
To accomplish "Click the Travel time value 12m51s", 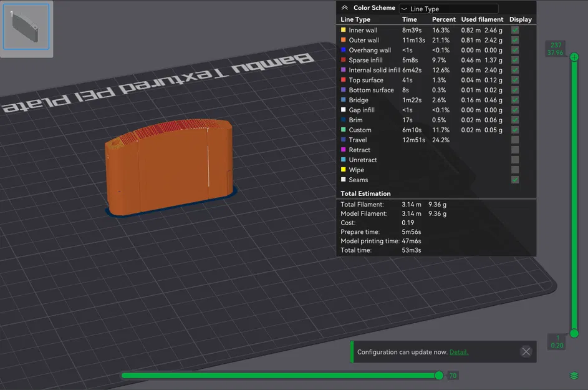I will coord(413,140).
